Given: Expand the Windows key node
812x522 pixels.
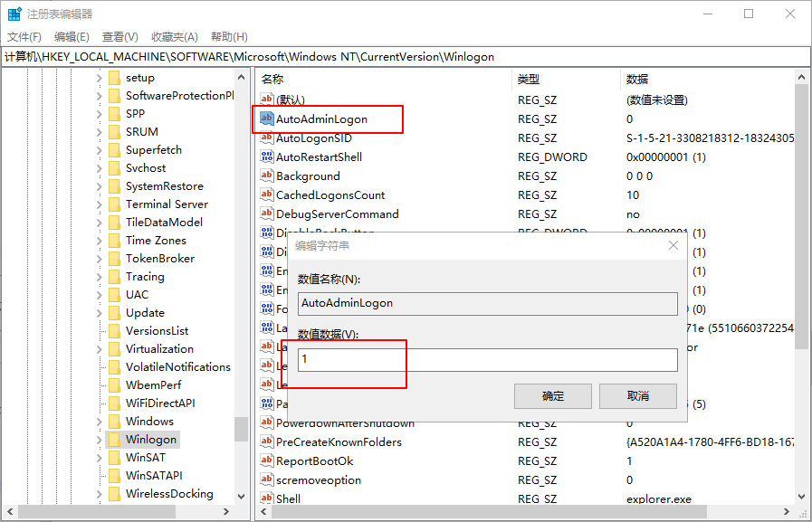Looking at the screenshot, I should coord(101,421).
